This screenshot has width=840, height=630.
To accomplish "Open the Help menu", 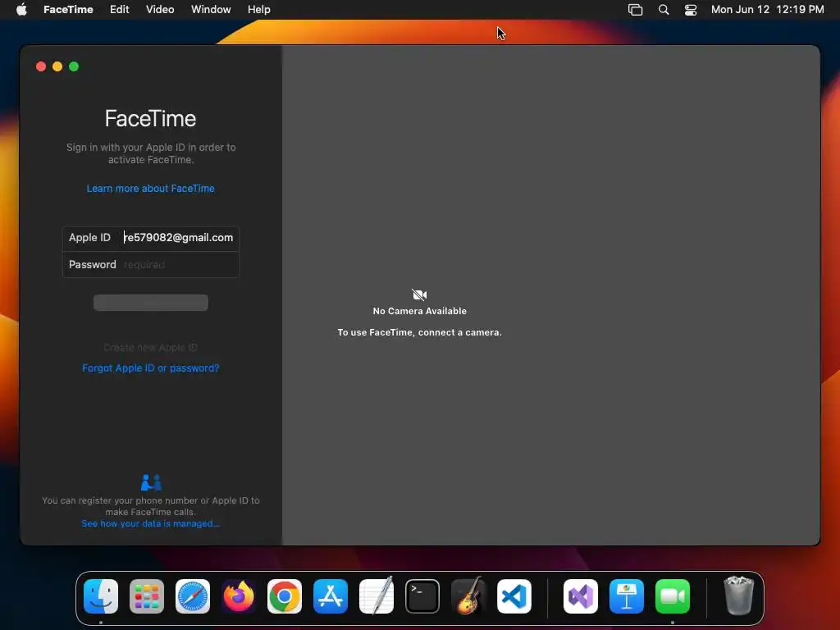I will (258, 10).
